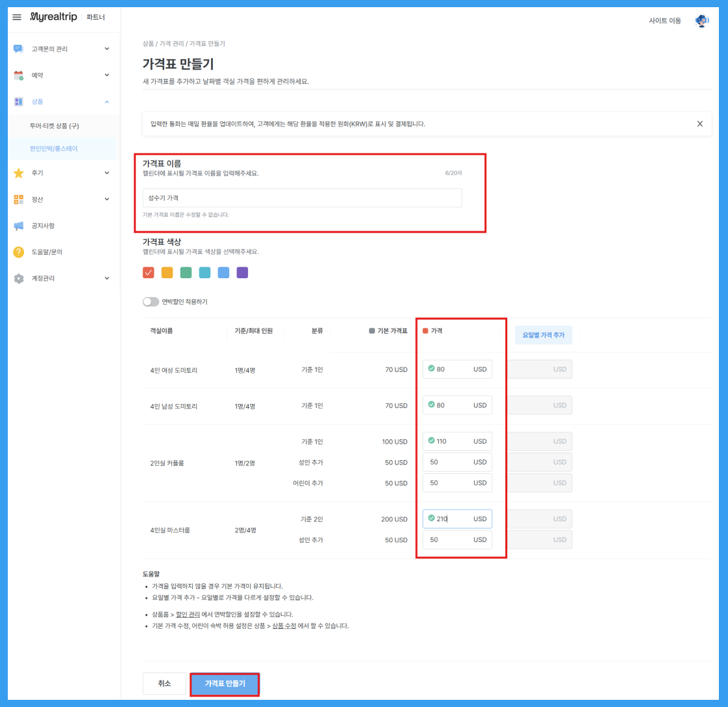Pick the purple price table color swatch

point(241,272)
